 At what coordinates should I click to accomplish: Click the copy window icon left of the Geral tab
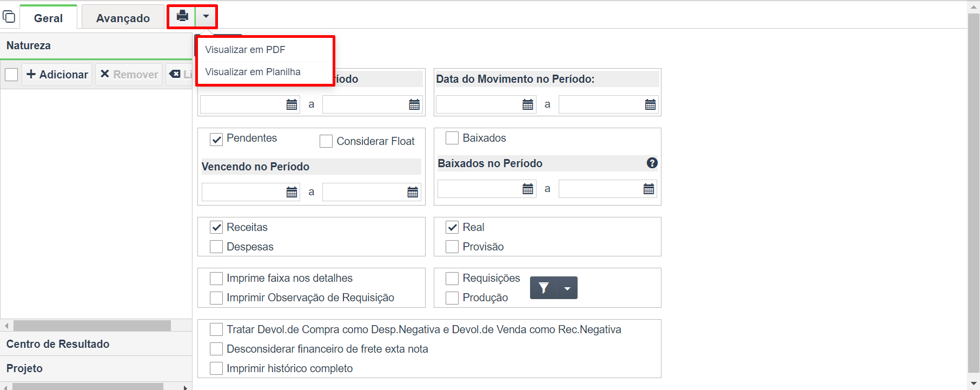9,16
